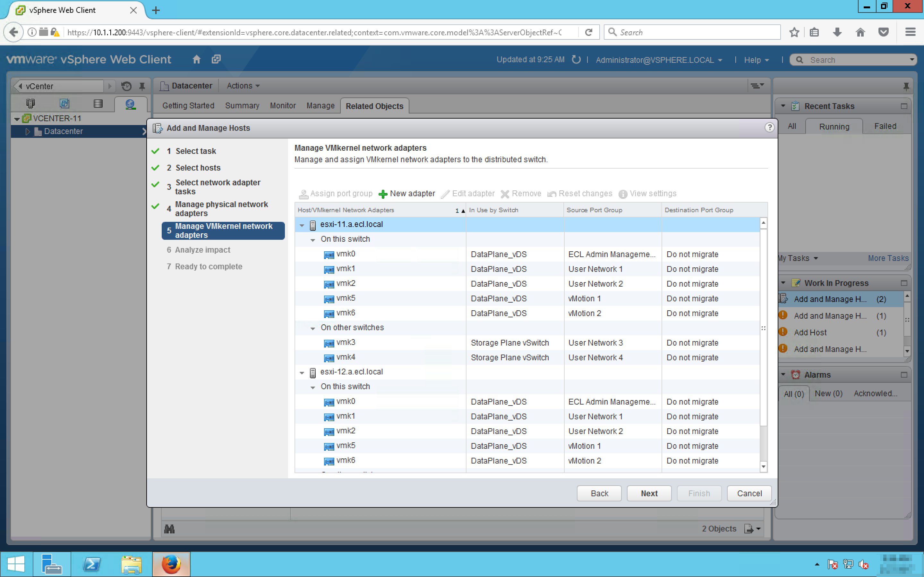924x577 pixels.
Task: Launch PowerShell from the Windows taskbar
Action: [x=92, y=564]
